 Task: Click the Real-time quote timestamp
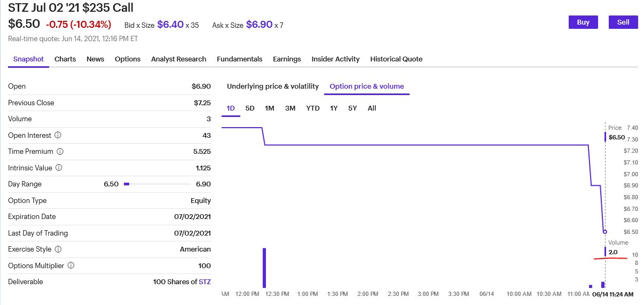(73, 38)
